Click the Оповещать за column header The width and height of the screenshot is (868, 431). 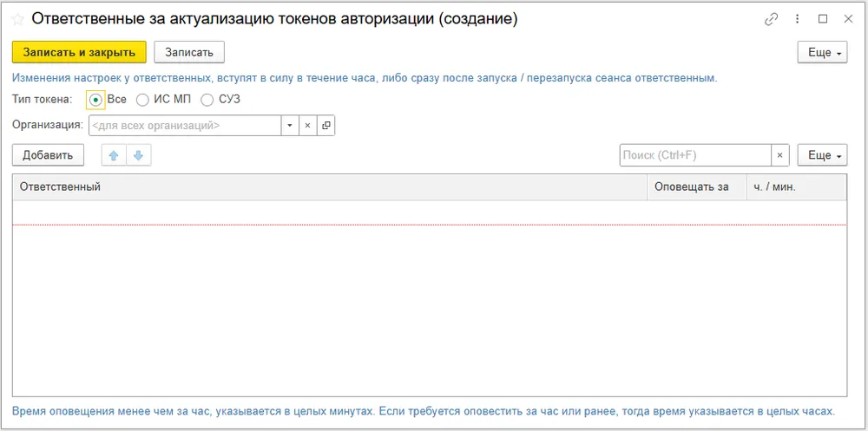[696, 187]
